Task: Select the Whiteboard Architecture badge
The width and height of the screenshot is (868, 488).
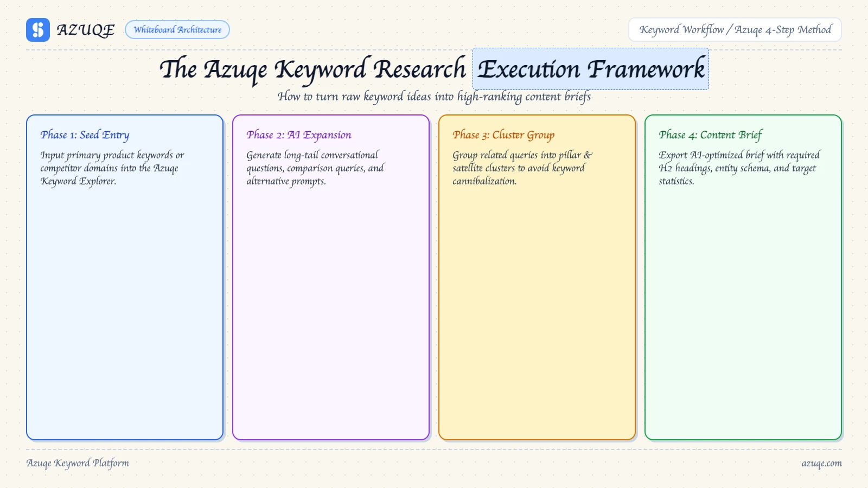Action: (x=177, y=30)
